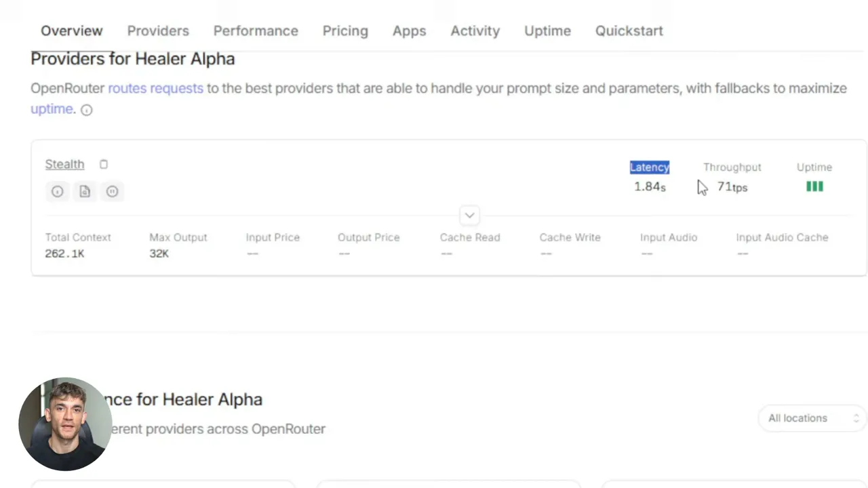Open the Stealth provider link
Image resolution: width=868 pixels, height=488 pixels.
(64, 164)
